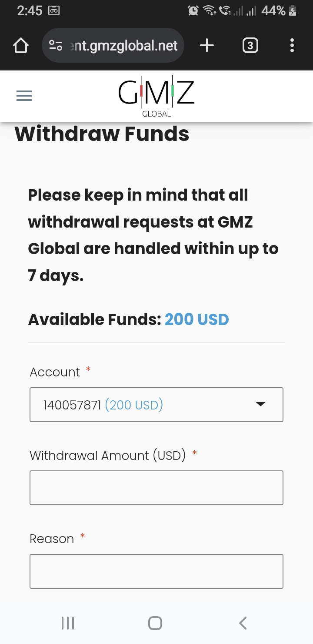Tap the Wi-Fi status icon
The width and height of the screenshot is (313, 644).
[210, 11]
